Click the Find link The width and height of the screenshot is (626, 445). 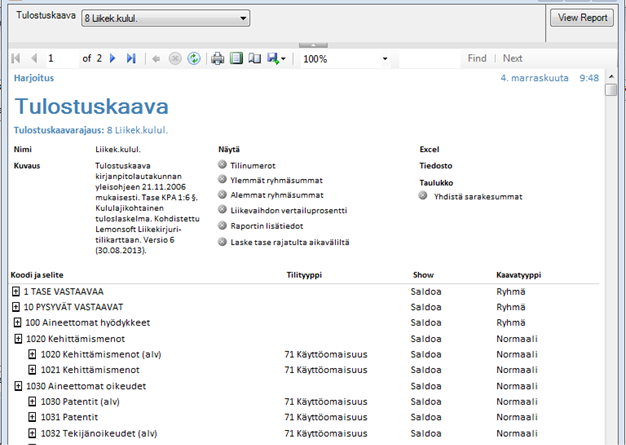click(477, 59)
